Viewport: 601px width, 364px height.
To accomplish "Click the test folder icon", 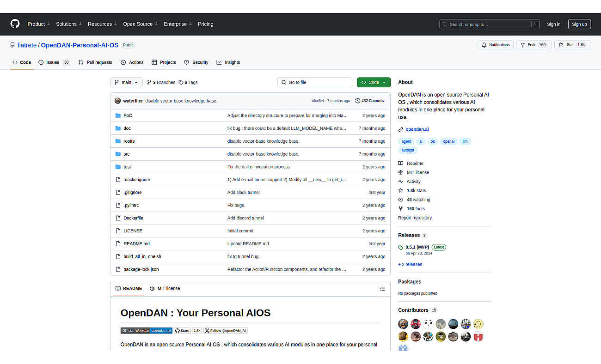I will 118,167.
